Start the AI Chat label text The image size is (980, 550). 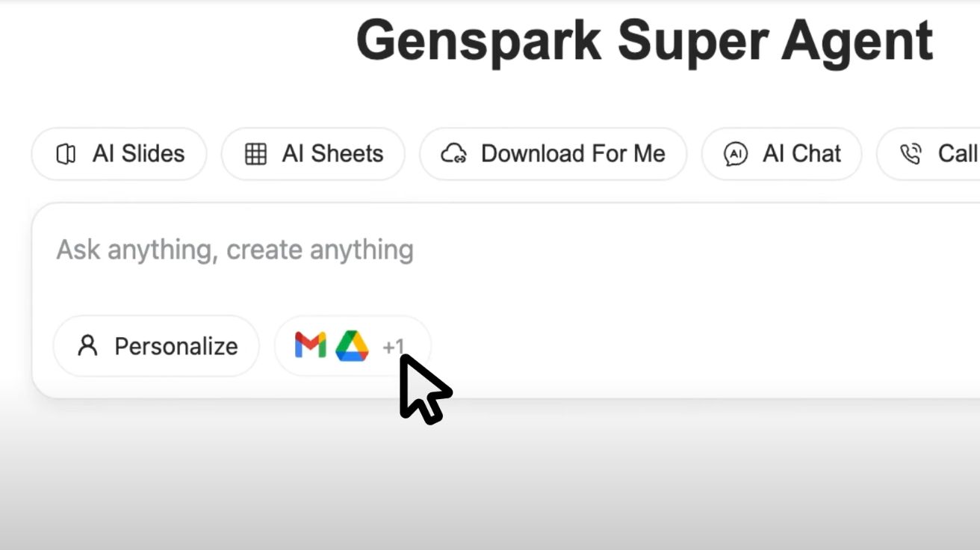click(801, 154)
